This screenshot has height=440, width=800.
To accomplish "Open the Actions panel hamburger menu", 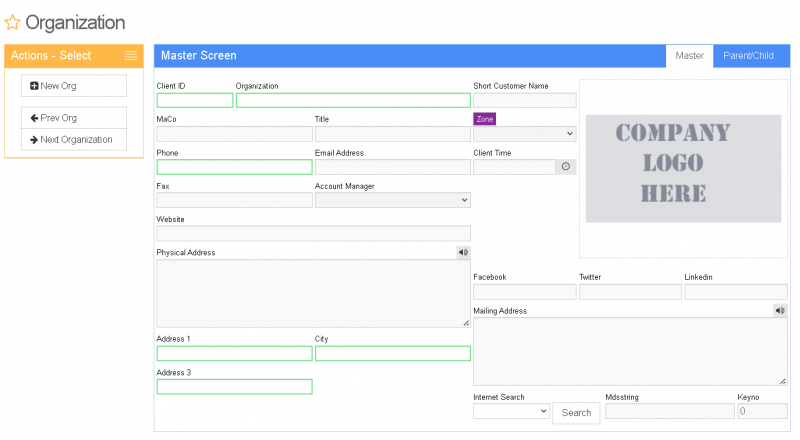I will pos(130,56).
